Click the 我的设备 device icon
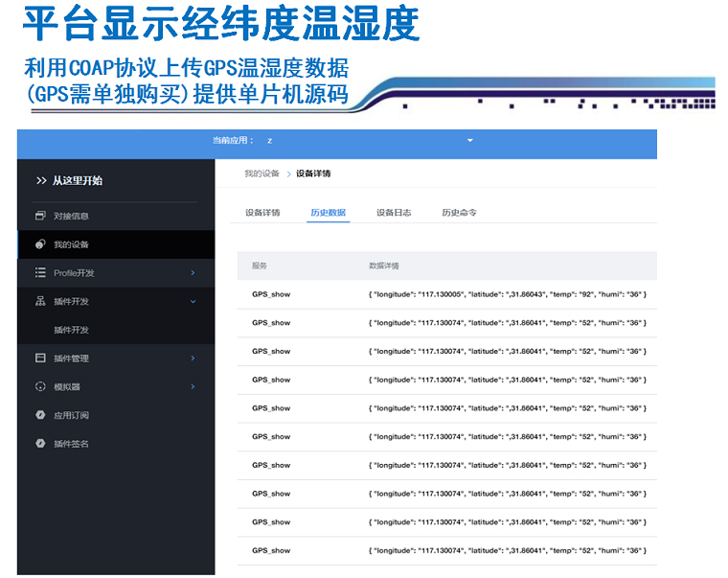This screenshot has width=728, height=578. pos(40,243)
